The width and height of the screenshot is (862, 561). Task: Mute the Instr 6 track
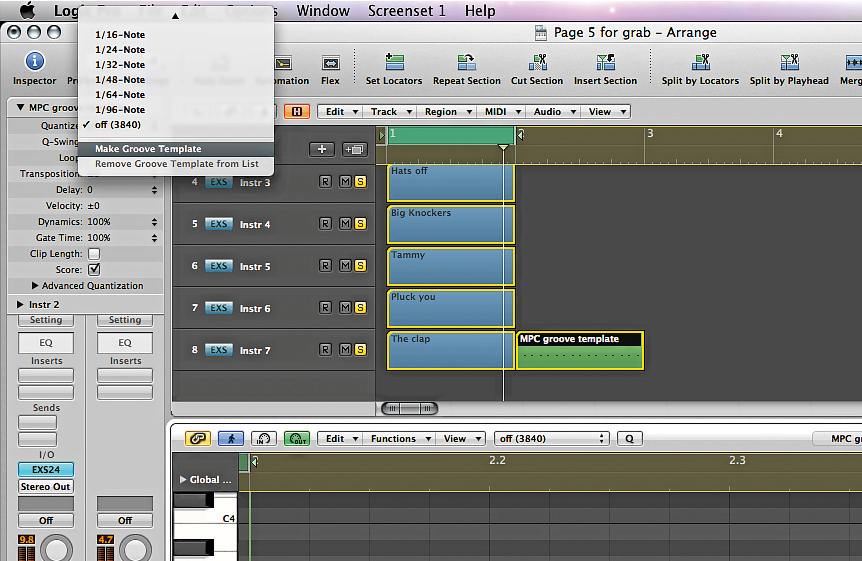click(345, 307)
